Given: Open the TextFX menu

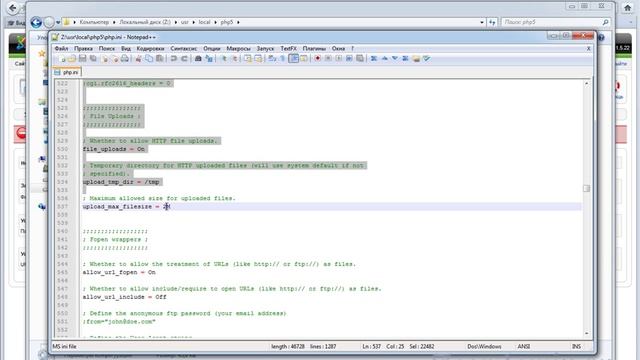Looking at the screenshot, I should coord(288,49).
